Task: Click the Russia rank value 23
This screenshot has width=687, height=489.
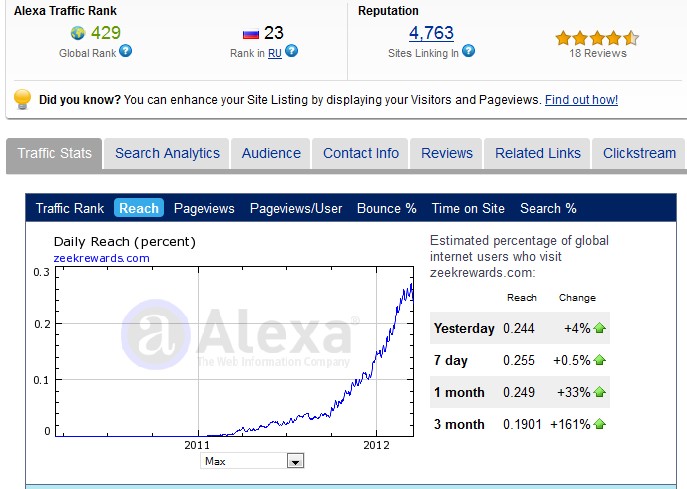Action: click(273, 33)
